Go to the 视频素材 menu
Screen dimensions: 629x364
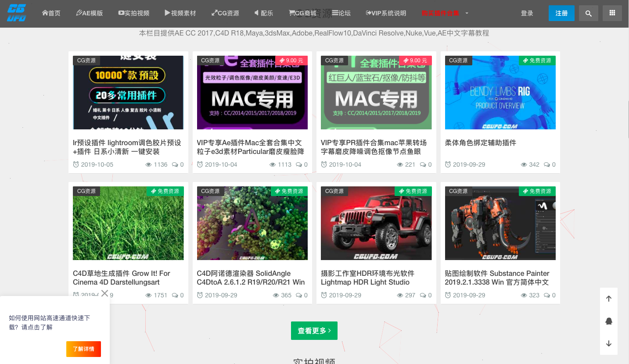(180, 13)
